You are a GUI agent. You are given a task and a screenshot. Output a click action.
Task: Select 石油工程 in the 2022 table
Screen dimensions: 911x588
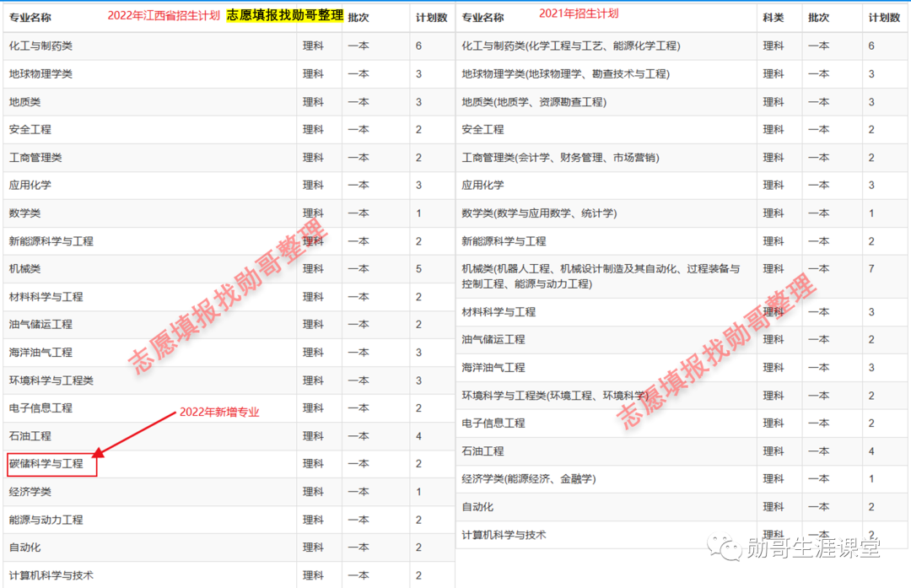tap(30, 436)
